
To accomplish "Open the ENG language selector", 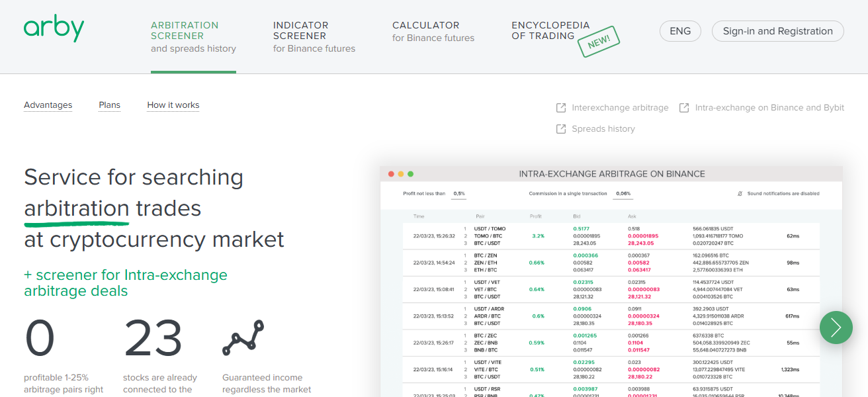I will coord(679,31).
